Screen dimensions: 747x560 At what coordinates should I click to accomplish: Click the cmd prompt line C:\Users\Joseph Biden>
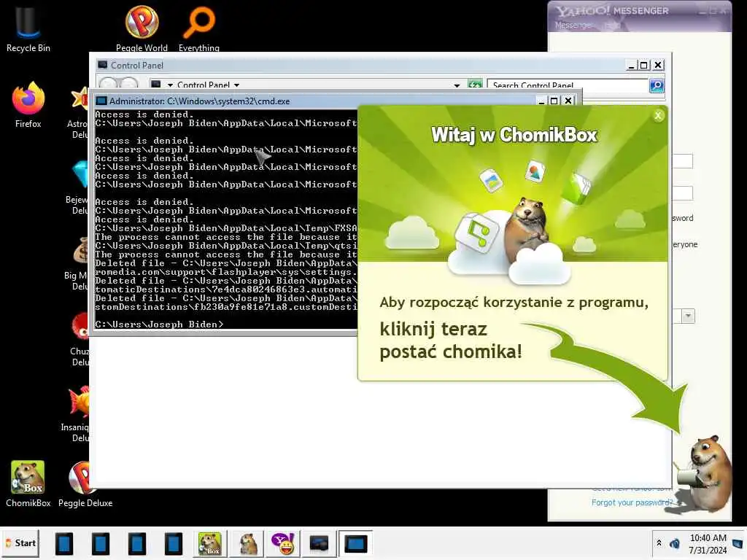click(159, 324)
